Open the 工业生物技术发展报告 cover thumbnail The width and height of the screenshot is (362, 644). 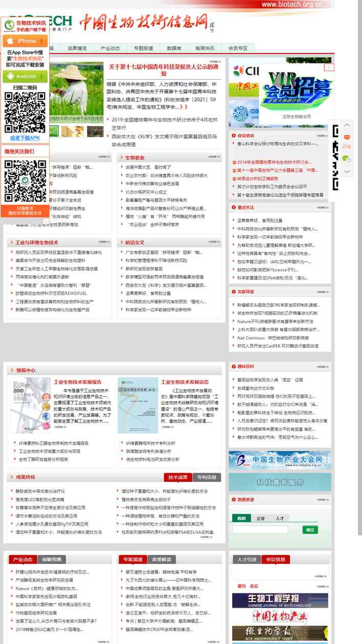point(31,405)
